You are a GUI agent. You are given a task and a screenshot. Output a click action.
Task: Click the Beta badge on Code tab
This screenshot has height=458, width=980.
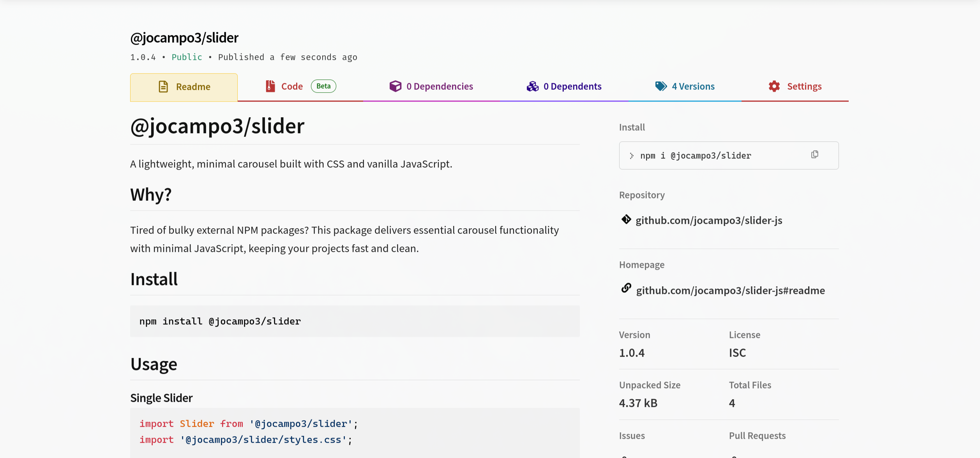(323, 86)
